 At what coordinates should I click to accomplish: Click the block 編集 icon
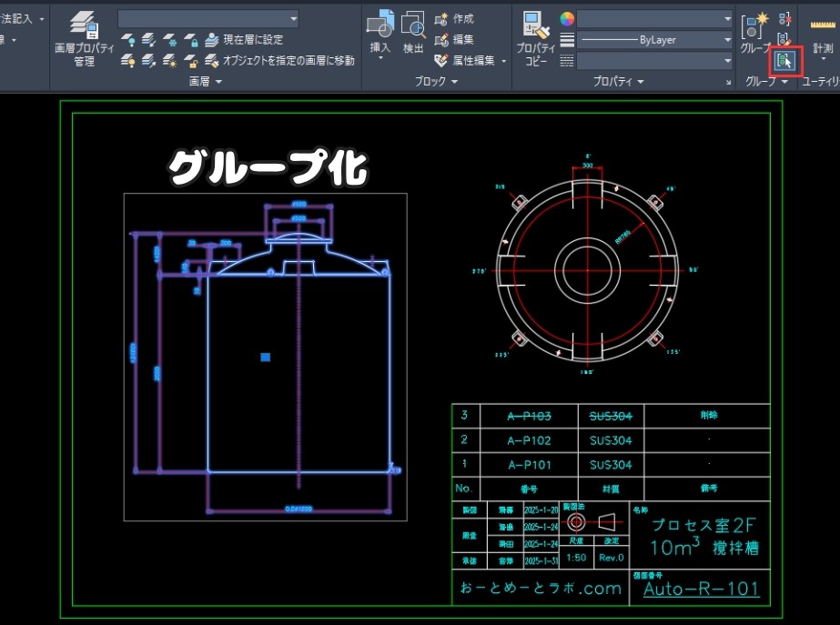click(441, 40)
